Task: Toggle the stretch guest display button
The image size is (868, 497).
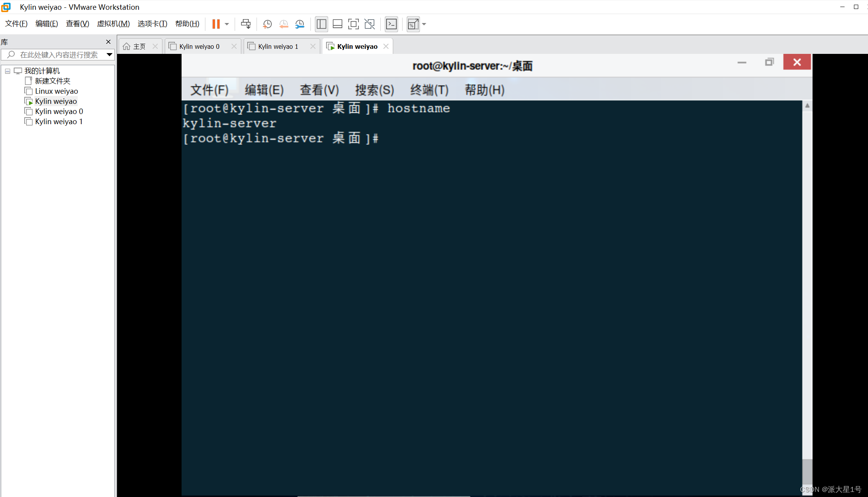Action: click(x=413, y=24)
